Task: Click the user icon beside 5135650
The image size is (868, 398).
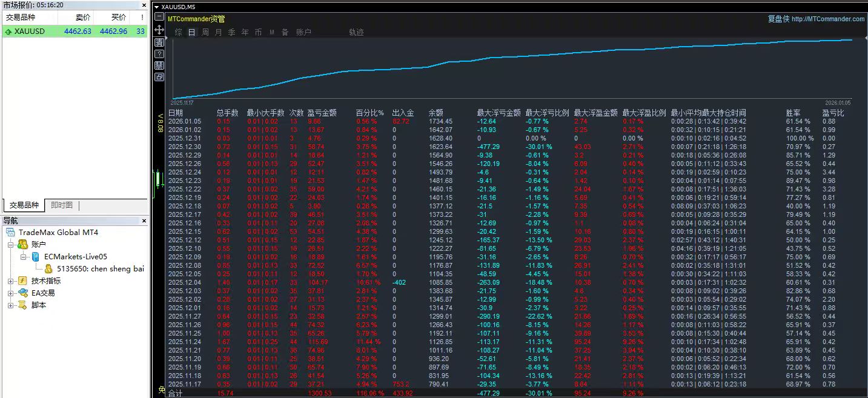Action: (x=48, y=268)
